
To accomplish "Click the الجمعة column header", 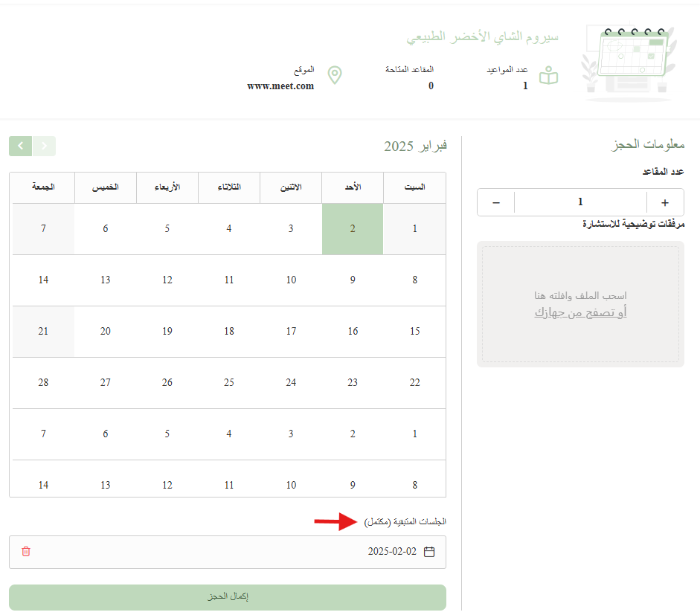I will tap(43, 187).
